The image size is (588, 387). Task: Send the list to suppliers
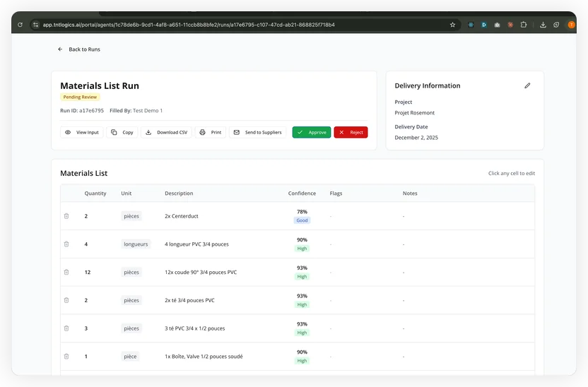257,132
